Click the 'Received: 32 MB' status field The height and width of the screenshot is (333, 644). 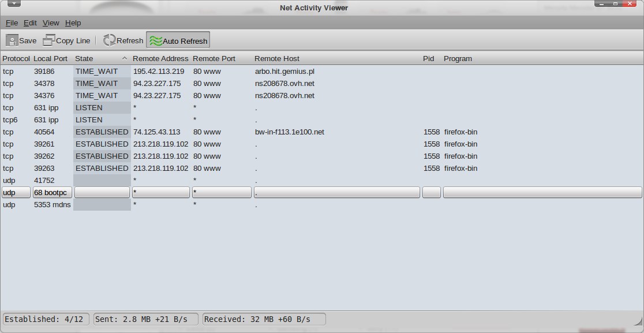coord(264,319)
